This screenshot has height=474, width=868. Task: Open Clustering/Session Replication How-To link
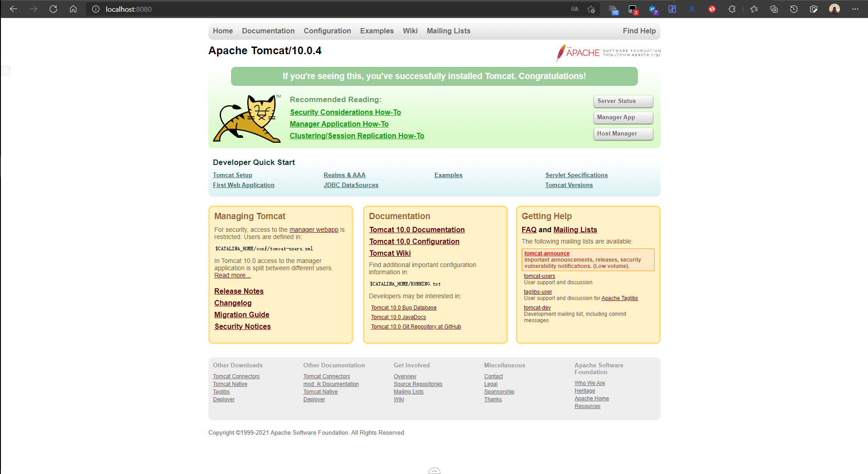(357, 136)
